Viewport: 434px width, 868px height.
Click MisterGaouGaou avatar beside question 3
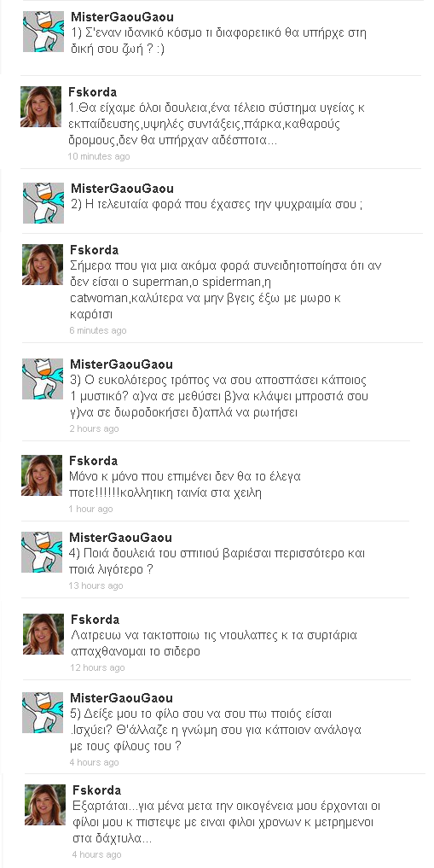43,379
